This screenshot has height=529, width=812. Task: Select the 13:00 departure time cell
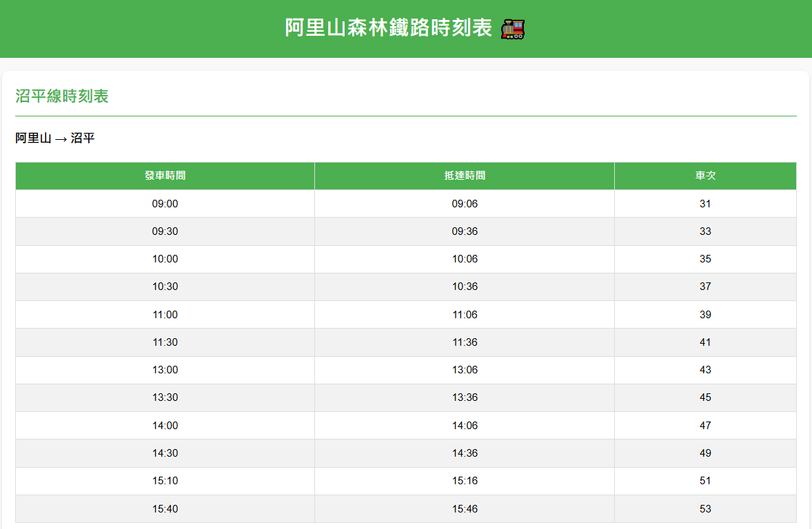165,370
